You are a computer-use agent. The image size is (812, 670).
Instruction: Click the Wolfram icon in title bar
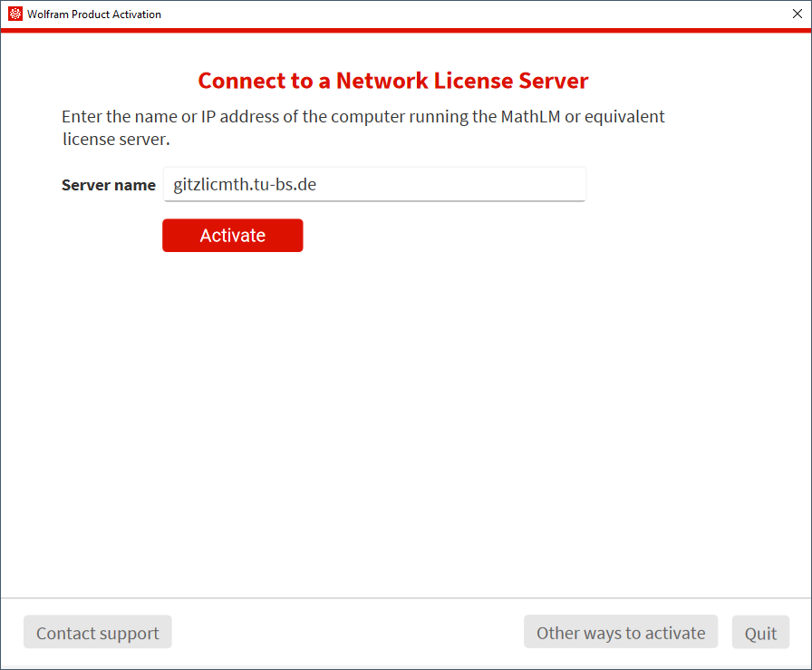[15, 14]
